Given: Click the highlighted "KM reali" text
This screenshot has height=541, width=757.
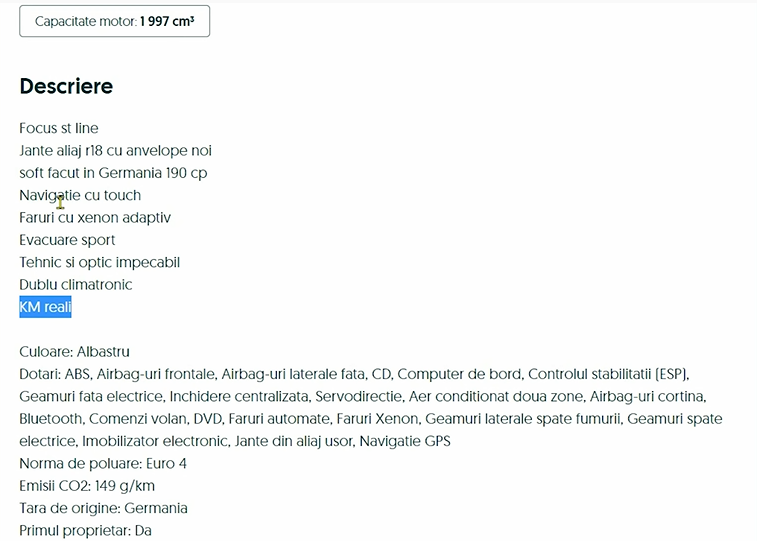Looking at the screenshot, I should tap(46, 307).
